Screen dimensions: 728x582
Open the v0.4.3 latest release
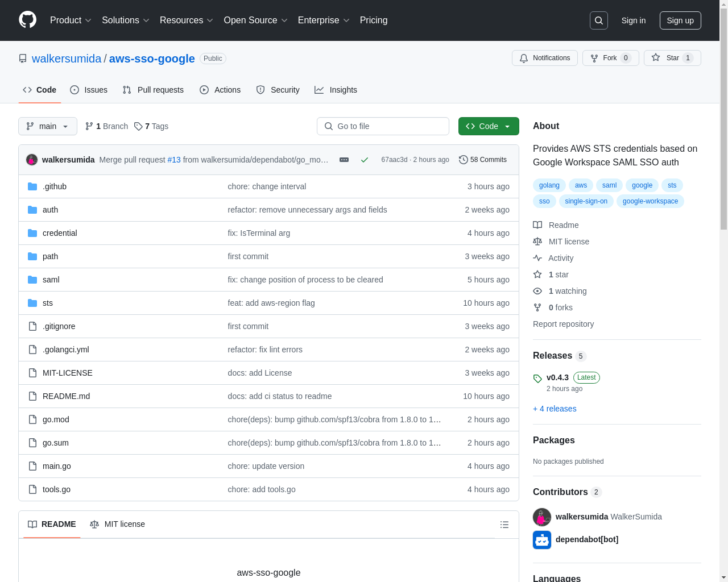pyautogui.click(x=557, y=377)
